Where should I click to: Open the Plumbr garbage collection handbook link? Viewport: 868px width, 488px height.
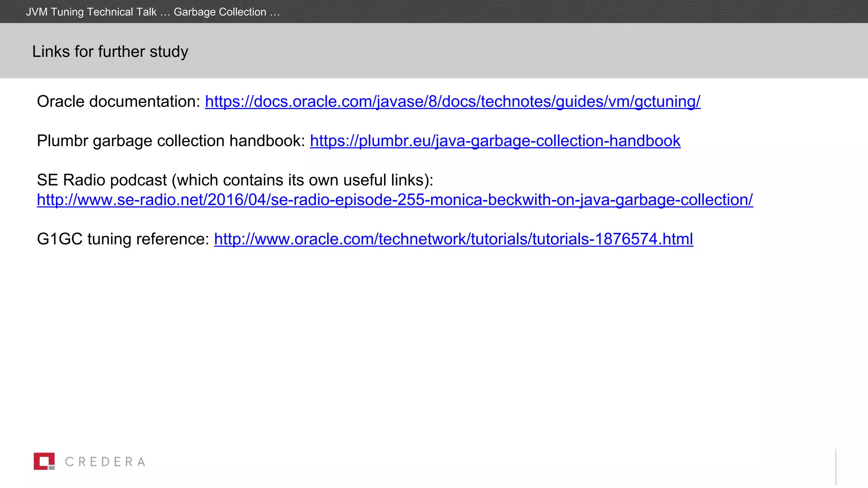pyautogui.click(x=495, y=141)
